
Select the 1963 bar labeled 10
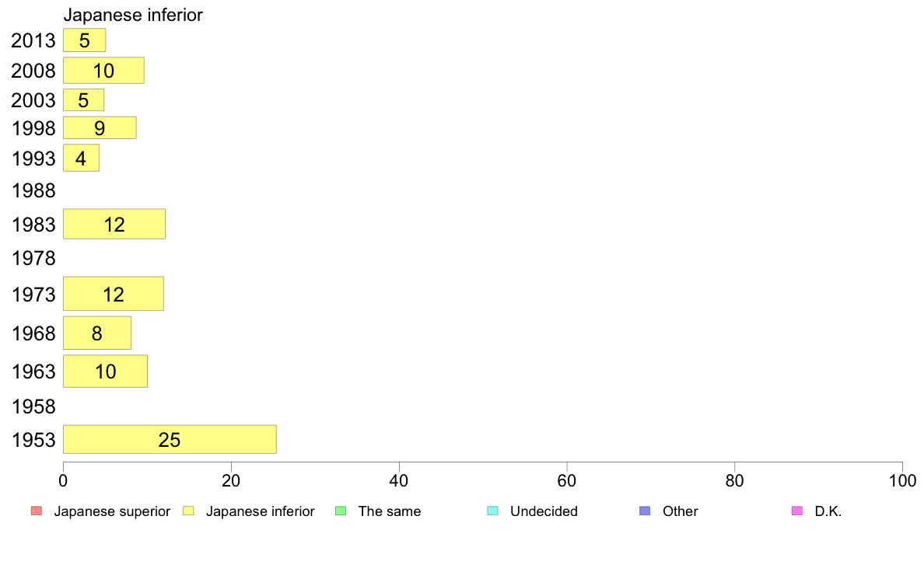106,371
